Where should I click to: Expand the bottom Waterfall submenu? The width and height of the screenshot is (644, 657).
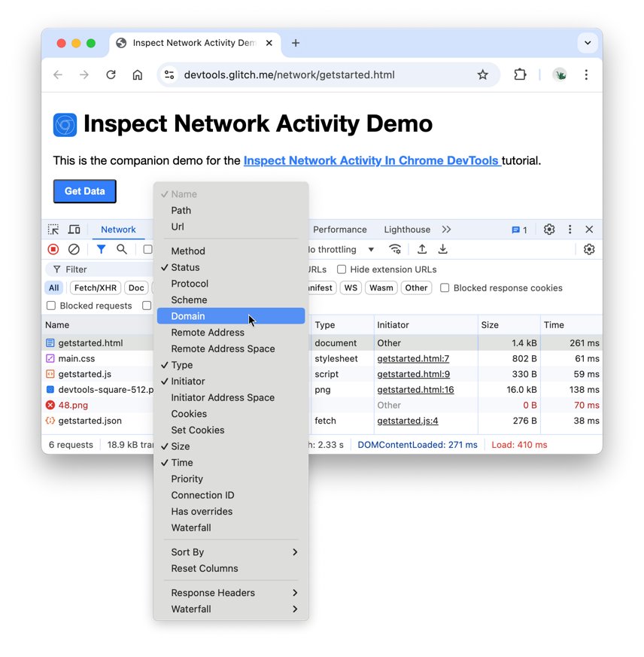coord(231,610)
